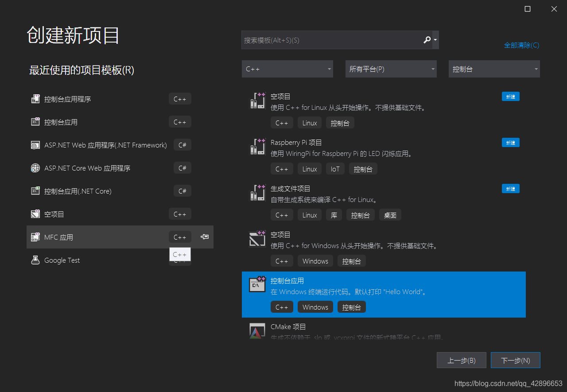Choose CMake 项目 template title
Screen dimensions: 567x392
coord(288,327)
